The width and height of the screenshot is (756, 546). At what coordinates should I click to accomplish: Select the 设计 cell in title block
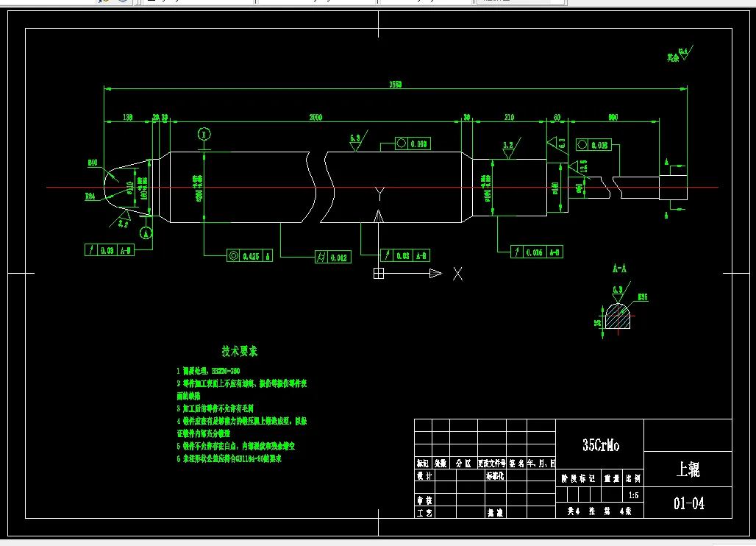424,475
